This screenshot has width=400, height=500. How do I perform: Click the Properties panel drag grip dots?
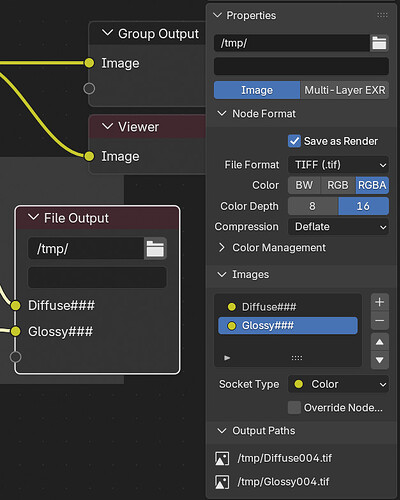click(x=382, y=15)
